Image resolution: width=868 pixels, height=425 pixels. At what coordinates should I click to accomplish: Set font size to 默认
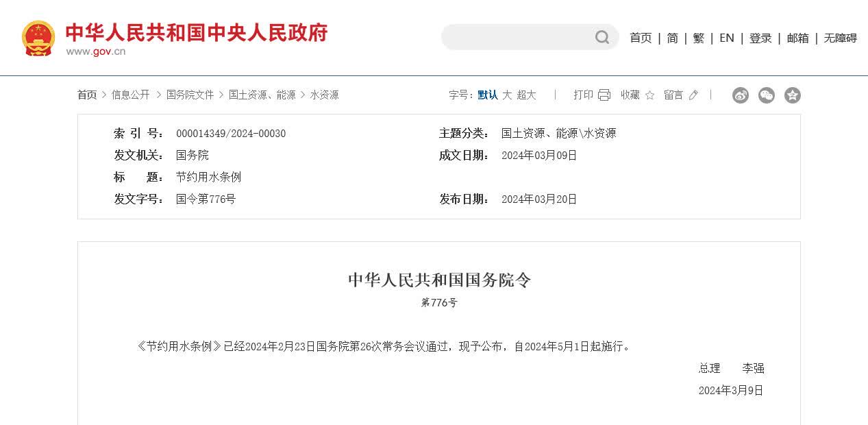[488, 95]
